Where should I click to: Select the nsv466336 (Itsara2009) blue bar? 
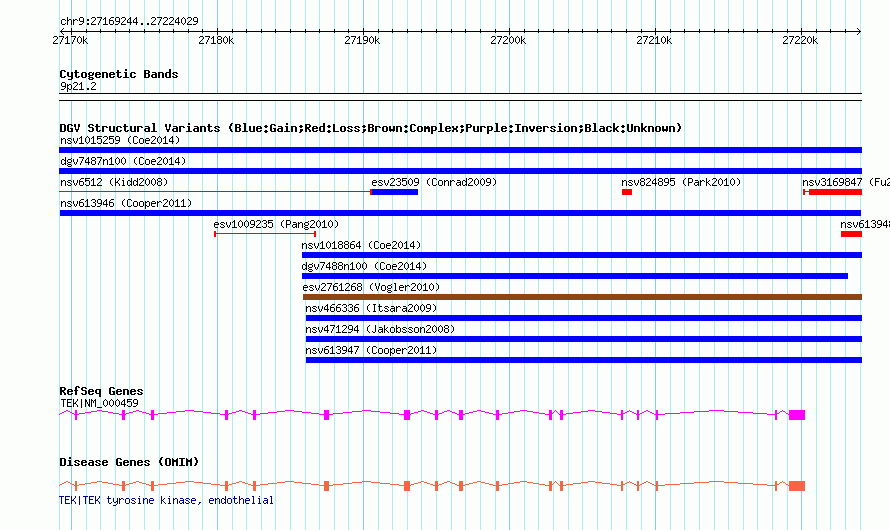tap(583, 318)
